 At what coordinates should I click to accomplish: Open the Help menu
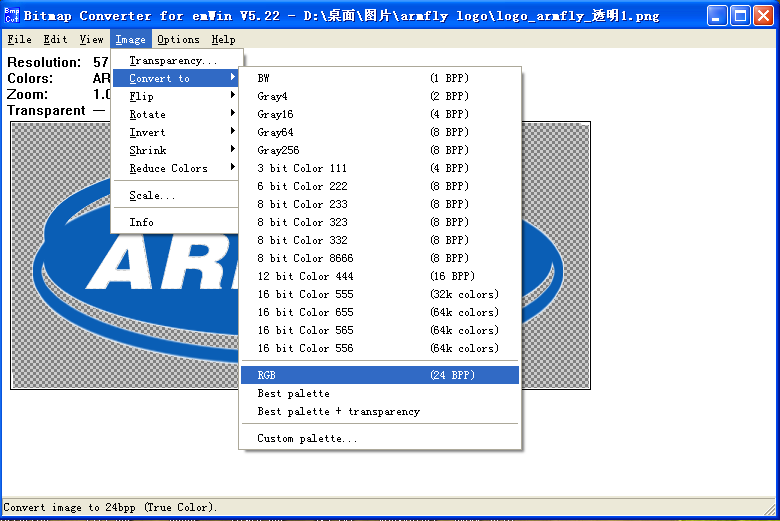pos(223,39)
